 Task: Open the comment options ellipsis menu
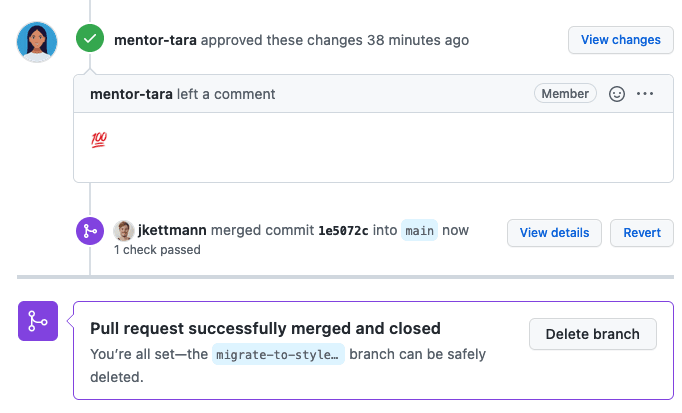645,94
